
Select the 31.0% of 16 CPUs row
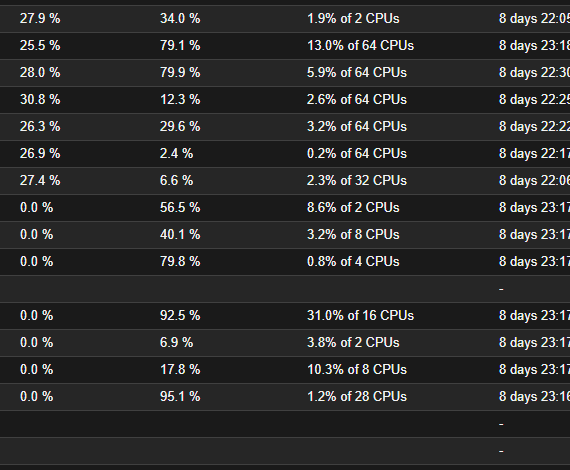[285, 316]
